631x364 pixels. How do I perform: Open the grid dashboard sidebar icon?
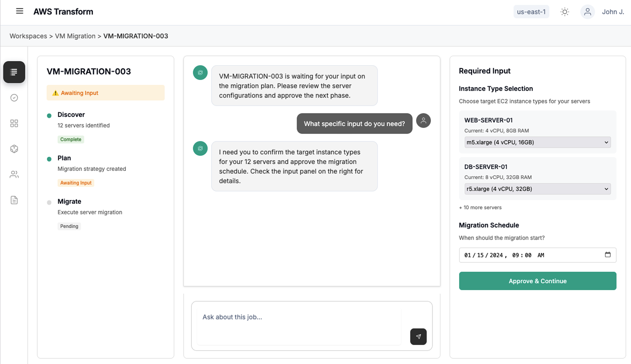14,124
